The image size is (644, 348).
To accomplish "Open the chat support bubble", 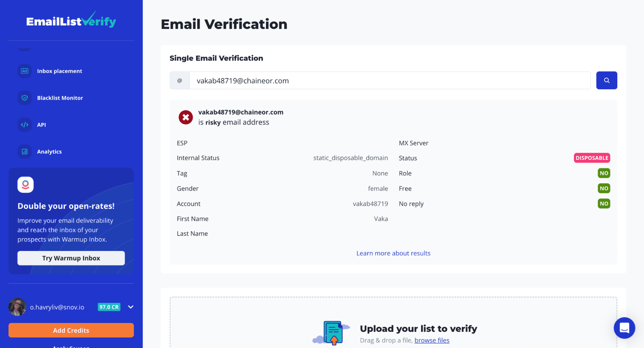I will click(624, 328).
